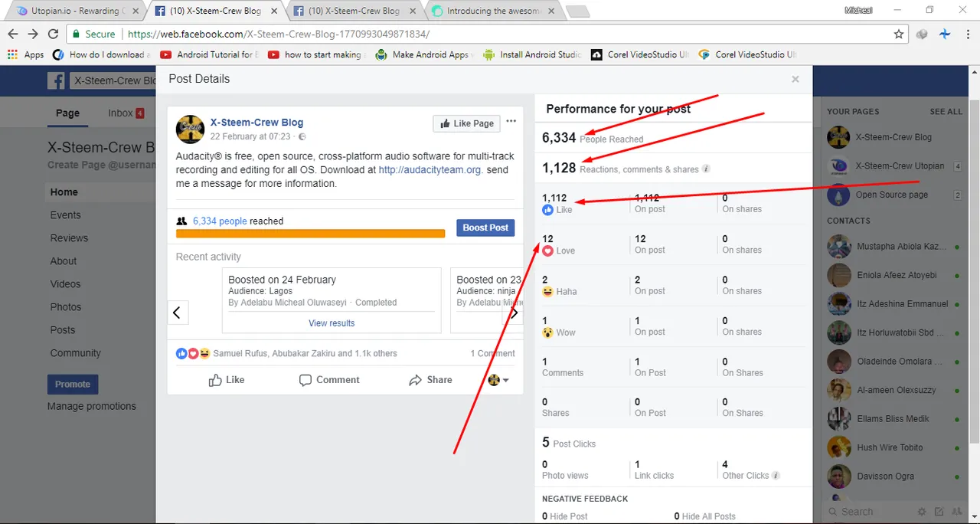
Task: Open the audacityteam.org link
Action: coord(430,170)
